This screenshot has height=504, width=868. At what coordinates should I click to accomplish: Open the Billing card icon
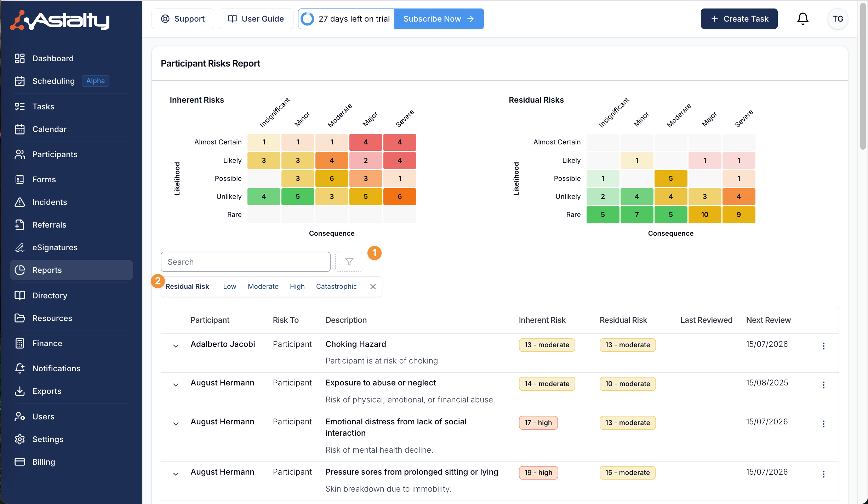coord(20,462)
